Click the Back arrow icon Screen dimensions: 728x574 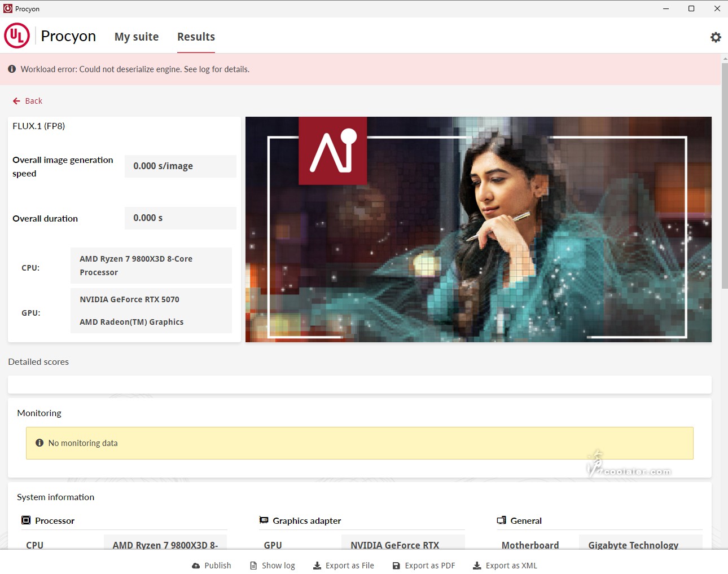(16, 101)
